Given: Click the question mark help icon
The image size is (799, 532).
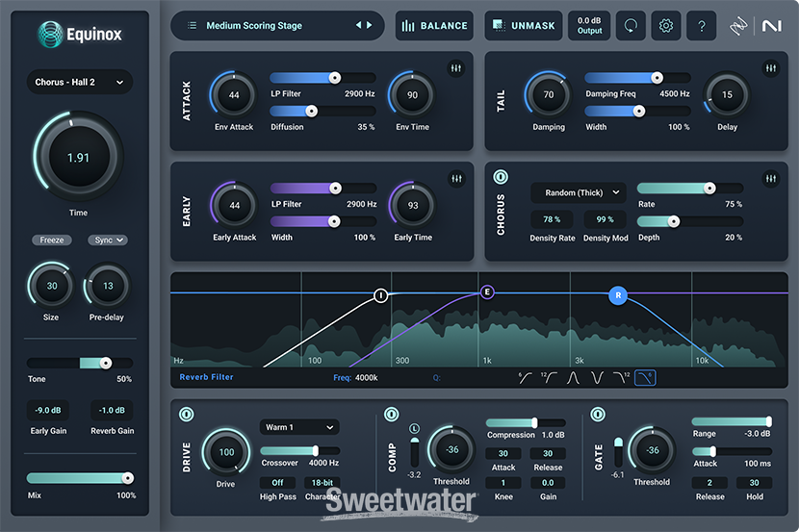Looking at the screenshot, I should tap(702, 26).
